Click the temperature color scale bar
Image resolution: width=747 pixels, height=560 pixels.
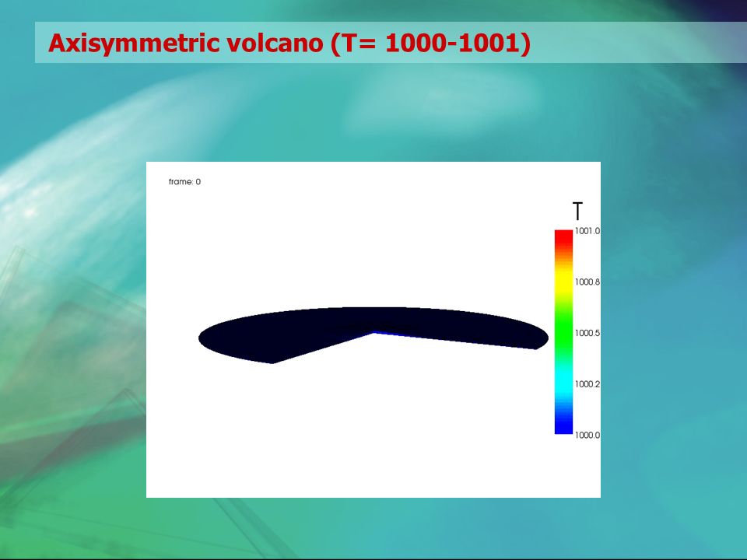(x=563, y=332)
